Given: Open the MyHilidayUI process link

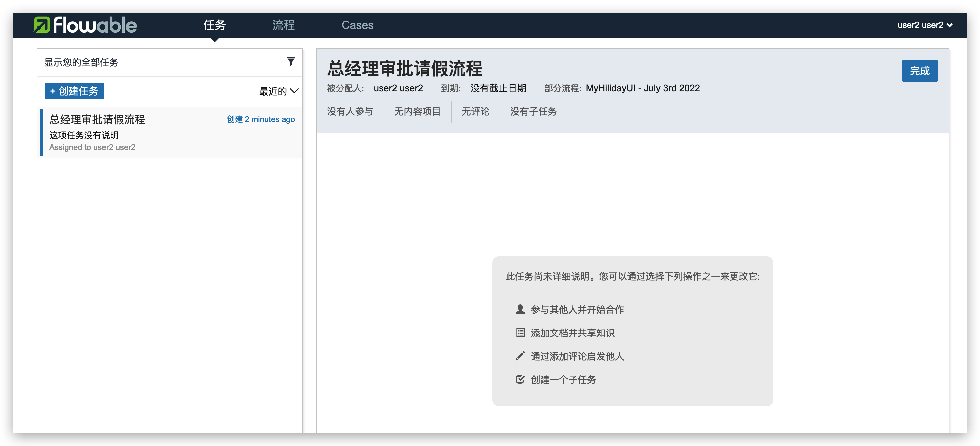Looking at the screenshot, I should pos(642,88).
